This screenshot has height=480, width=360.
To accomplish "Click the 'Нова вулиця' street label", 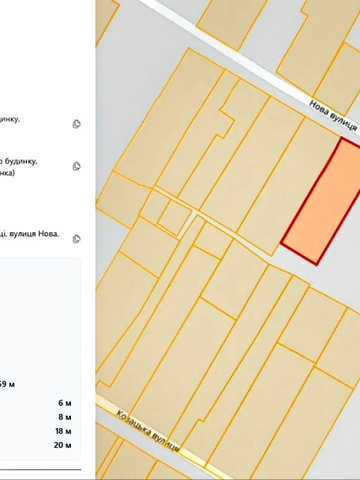I will coord(333,115).
